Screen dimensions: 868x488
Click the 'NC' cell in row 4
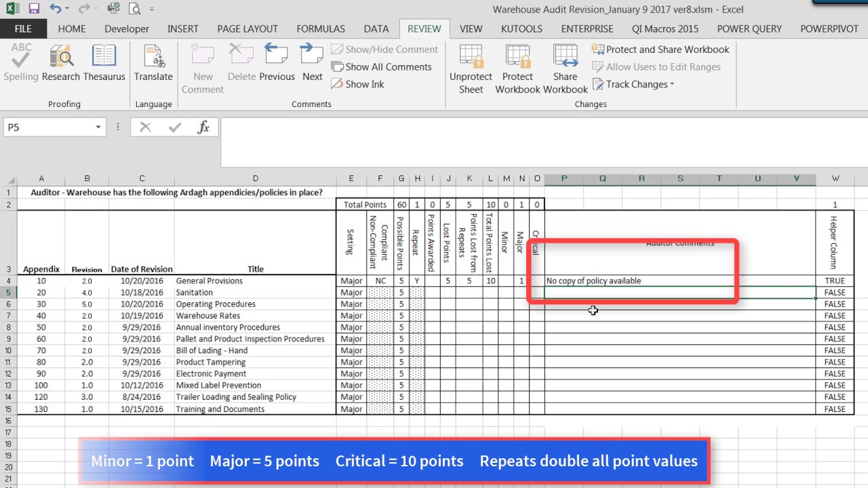pos(380,281)
